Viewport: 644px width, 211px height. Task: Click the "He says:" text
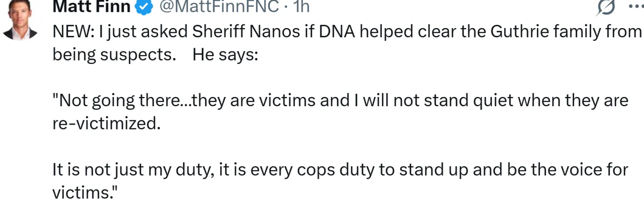pos(225,55)
